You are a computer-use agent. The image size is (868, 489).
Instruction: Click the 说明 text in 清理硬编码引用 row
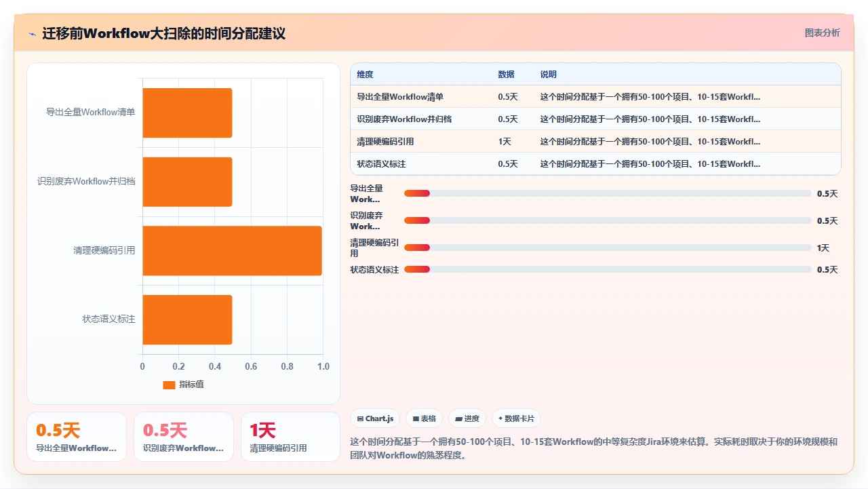[x=650, y=142]
